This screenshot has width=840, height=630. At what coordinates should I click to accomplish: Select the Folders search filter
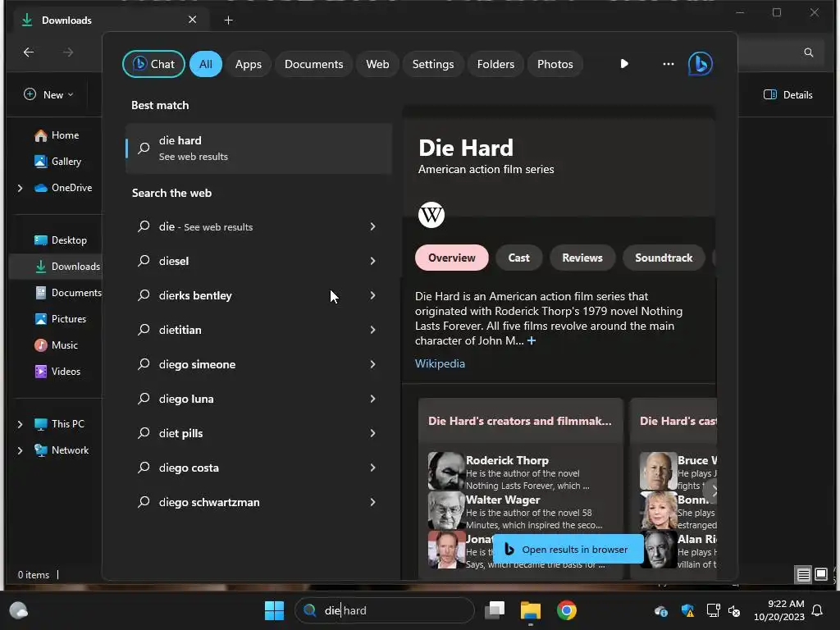(495, 64)
